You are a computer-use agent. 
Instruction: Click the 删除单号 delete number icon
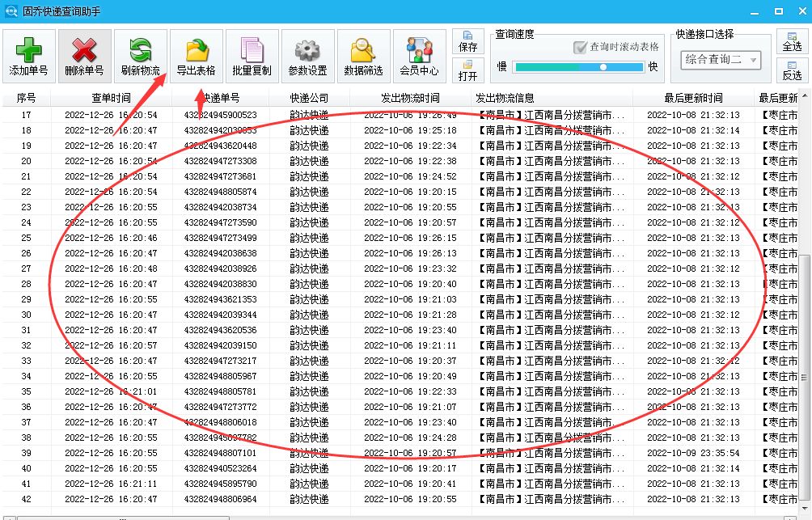point(85,55)
